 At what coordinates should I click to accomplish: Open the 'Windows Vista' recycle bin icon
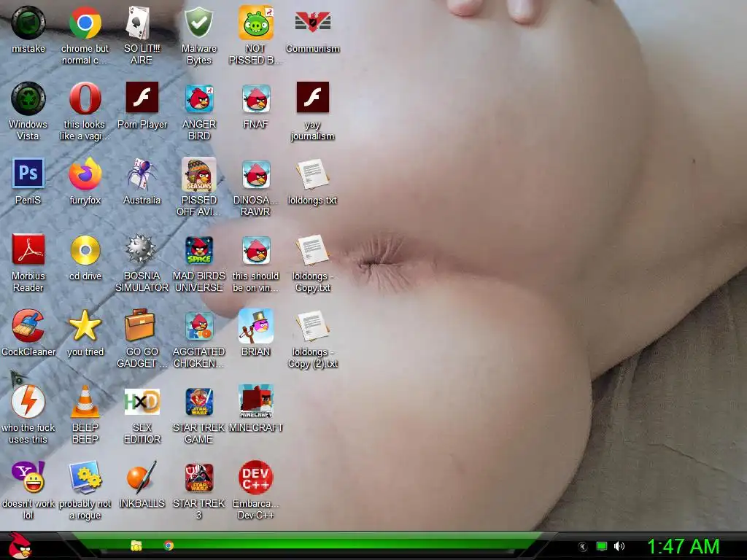coord(28,98)
